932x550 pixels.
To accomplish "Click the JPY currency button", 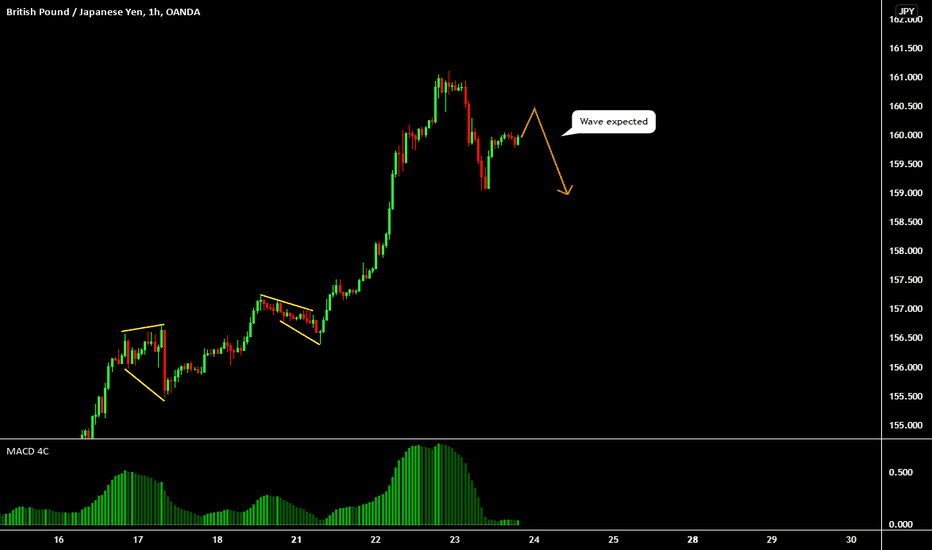I will point(906,11).
